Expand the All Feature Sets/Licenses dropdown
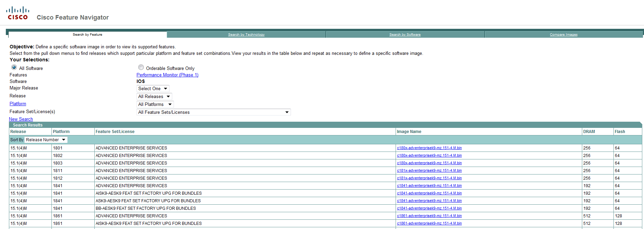This screenshot has width=644, height=229. [213, 112]
